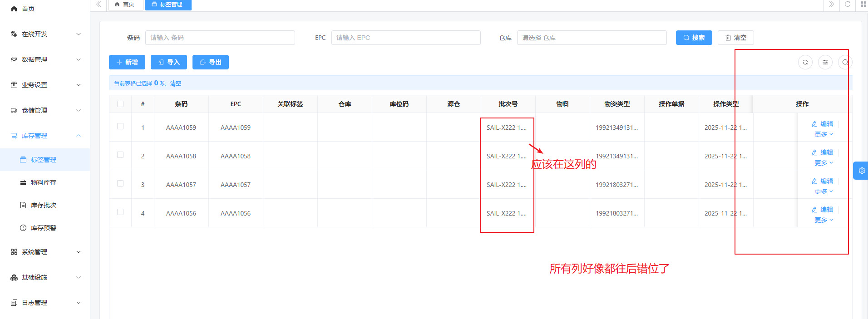Image resolution: width=868 pixels, height=319 pixels.
Task: Click the table search toggle icon
Action: pyautogui.click(x=845, y=62)
